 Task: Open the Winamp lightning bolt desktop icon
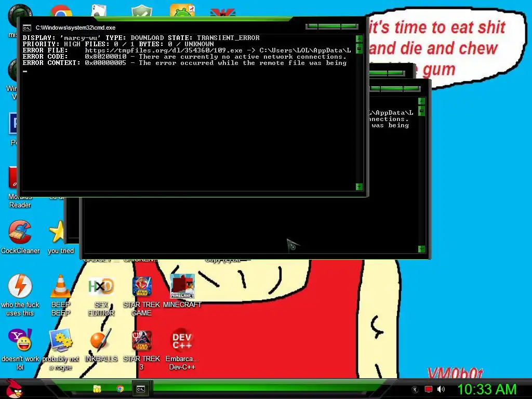pyautogui.click(x=20, y=286)
